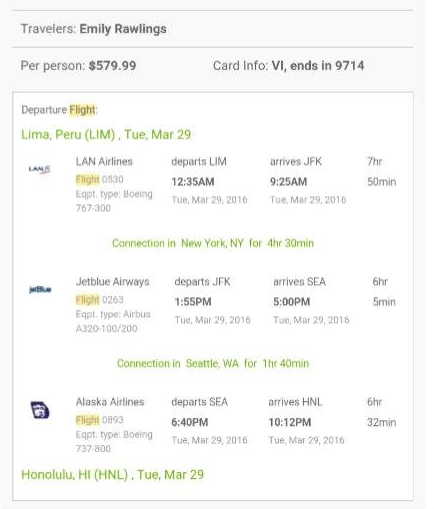Click the Boeing 767-300 equipment type
This screenshot has height=509, width=434.
[x=114, y=201]
